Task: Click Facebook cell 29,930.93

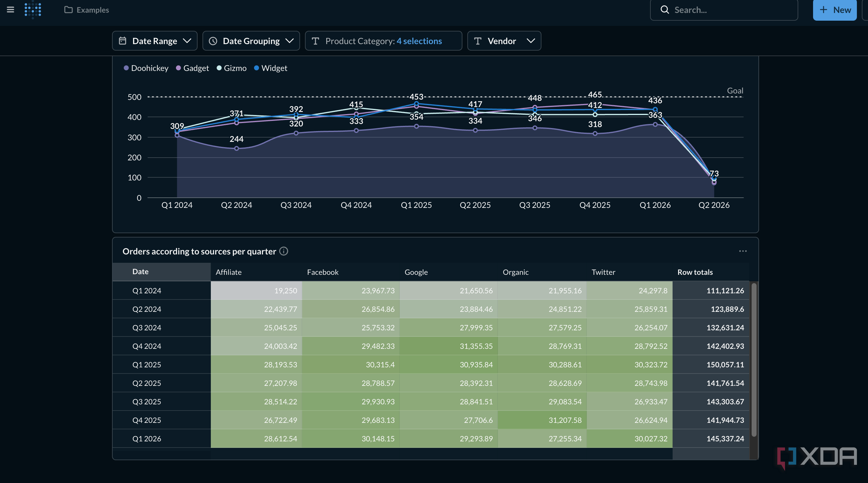Action: coord(351,402)
